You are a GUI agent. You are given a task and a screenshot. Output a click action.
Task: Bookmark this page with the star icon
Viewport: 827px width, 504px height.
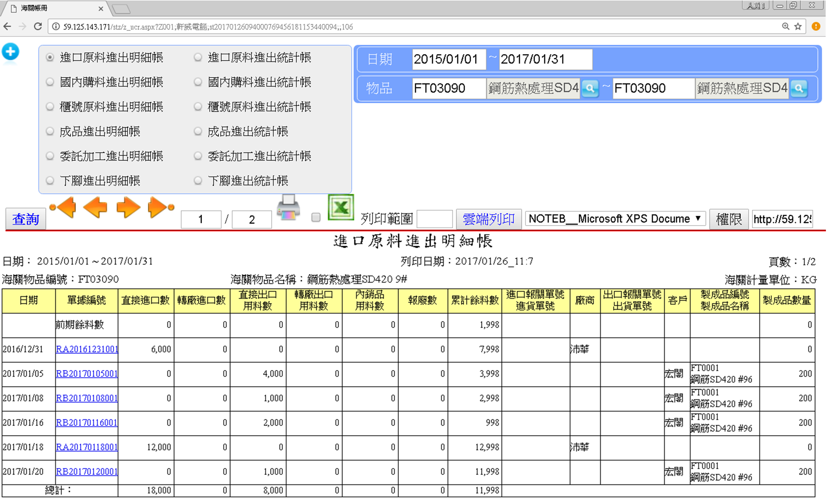point(798,26)
